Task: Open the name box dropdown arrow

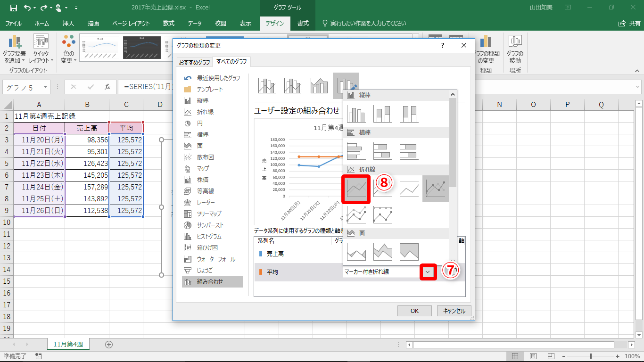Action: (x=46, y=87)
